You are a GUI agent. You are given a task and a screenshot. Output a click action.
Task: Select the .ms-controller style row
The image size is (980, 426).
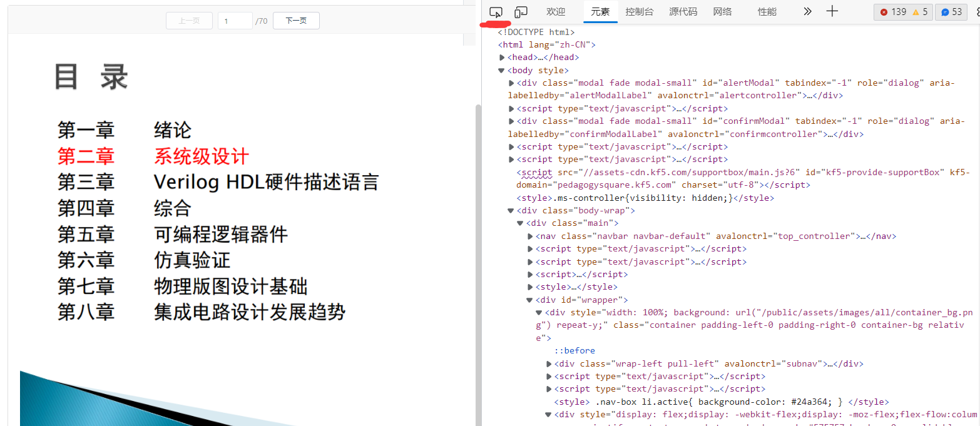[645, 198]
